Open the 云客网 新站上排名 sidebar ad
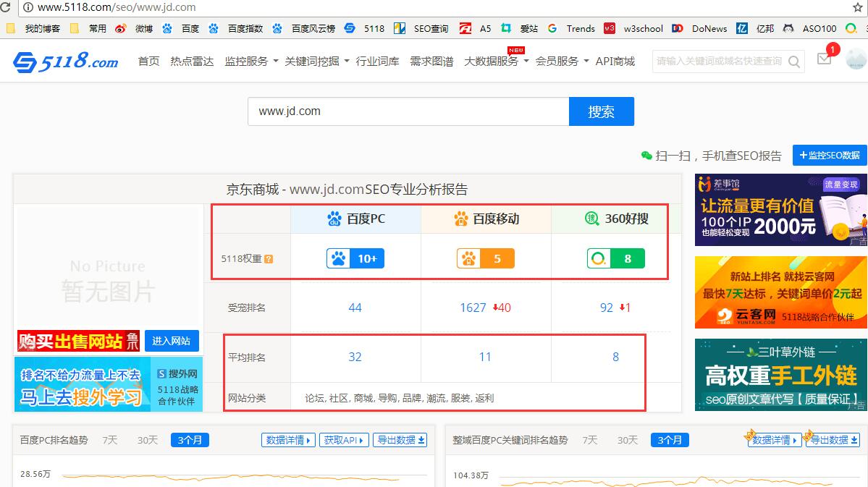 click(x=781, y=292)
